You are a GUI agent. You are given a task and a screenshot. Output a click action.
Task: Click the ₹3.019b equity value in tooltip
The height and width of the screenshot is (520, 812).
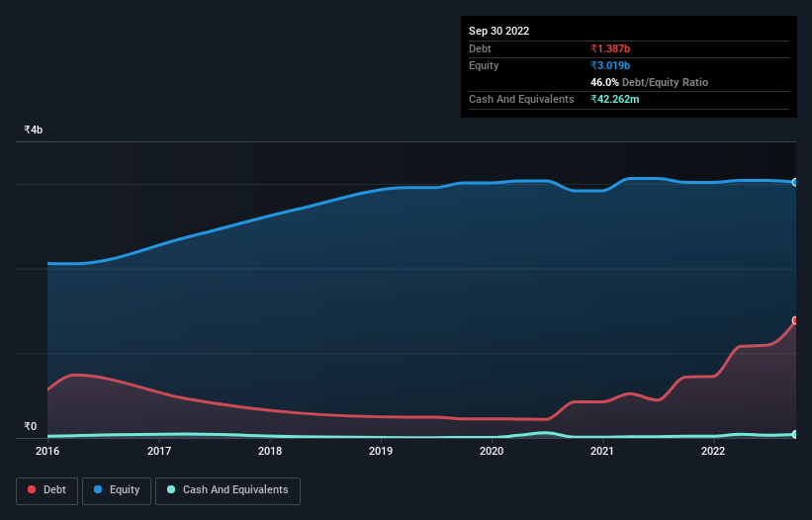click(610, 65)
